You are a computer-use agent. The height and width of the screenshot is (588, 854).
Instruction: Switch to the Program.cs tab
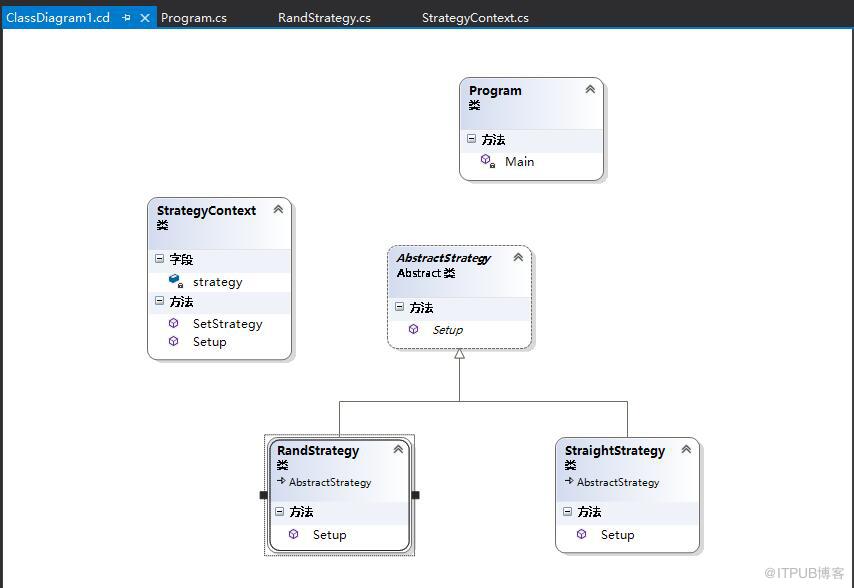(x=194, y=18)
